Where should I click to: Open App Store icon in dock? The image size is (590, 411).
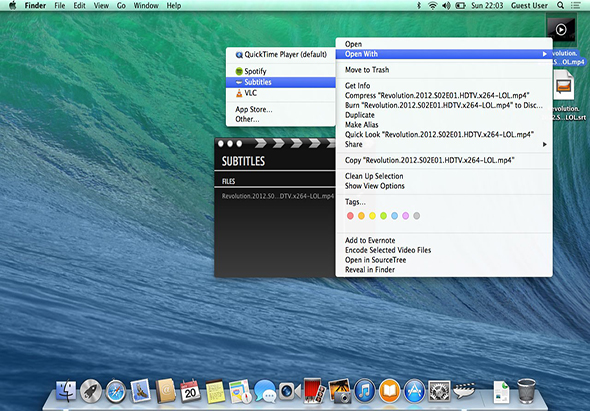(414, 391)
